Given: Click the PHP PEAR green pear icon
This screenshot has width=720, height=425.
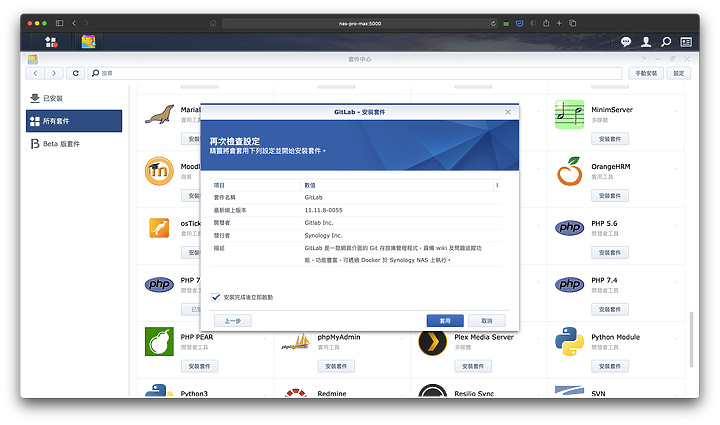Looking at the screenshot, I should (x=159, y=341).
